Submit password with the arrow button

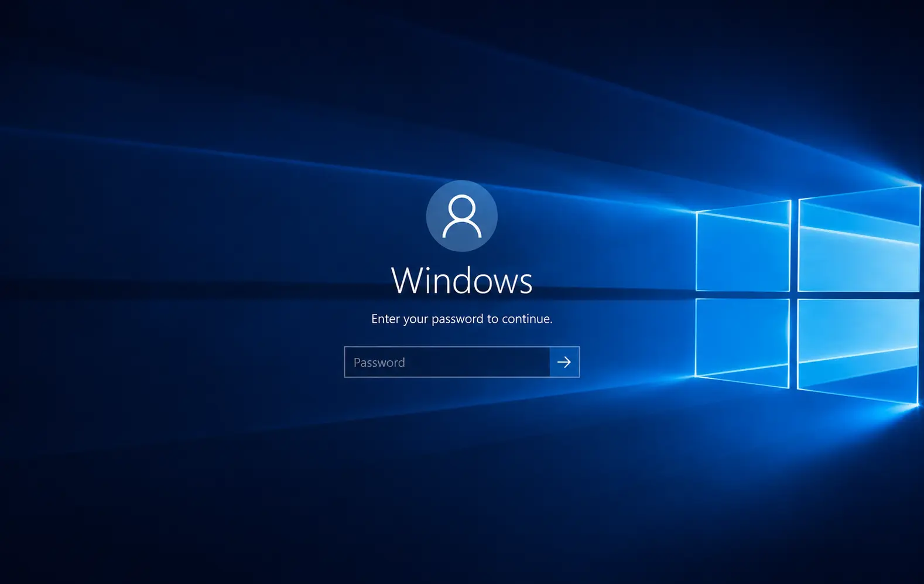coord(564,362)
